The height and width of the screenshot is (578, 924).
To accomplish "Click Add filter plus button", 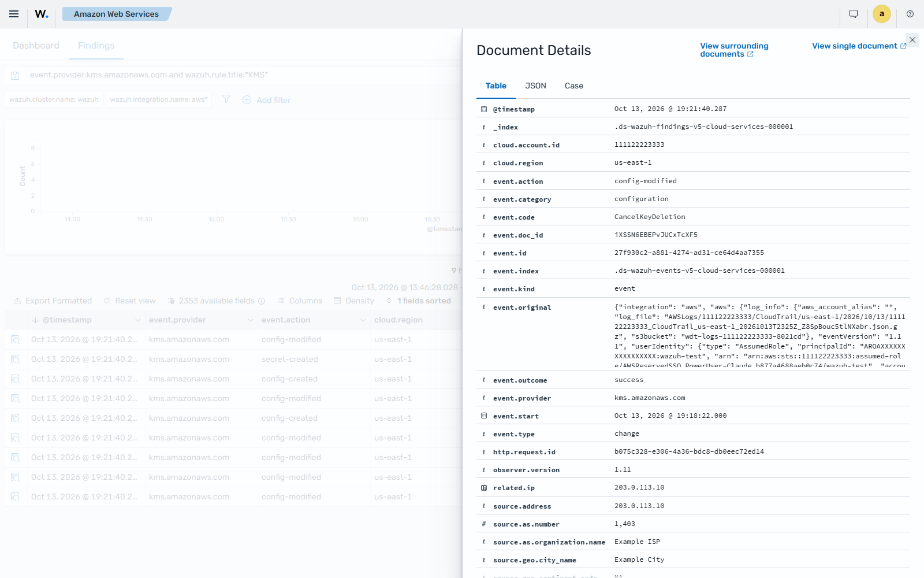I will 266,100.
